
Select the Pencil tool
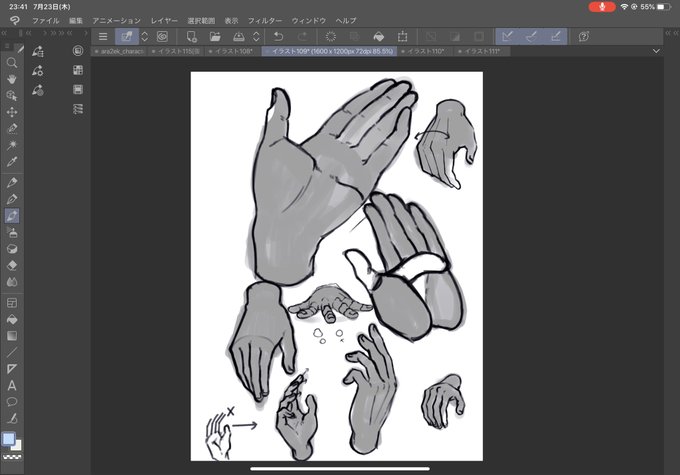(12, 199)
